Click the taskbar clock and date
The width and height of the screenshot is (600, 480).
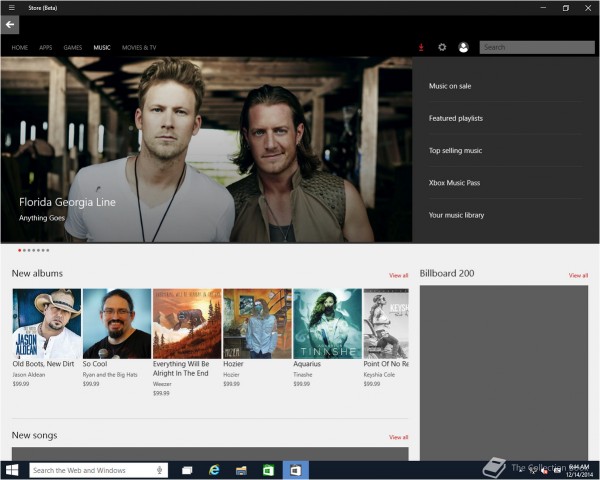click(x=579, y=471)
